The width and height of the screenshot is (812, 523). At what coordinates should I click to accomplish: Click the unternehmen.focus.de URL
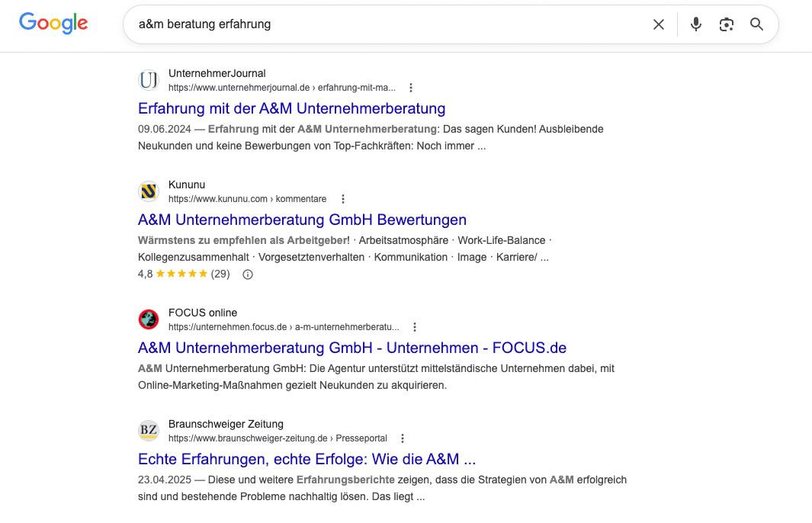point(284,327)
